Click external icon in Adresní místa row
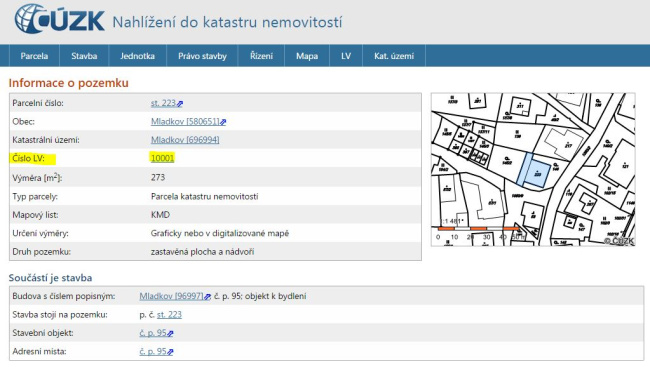 tap(170, 352)
